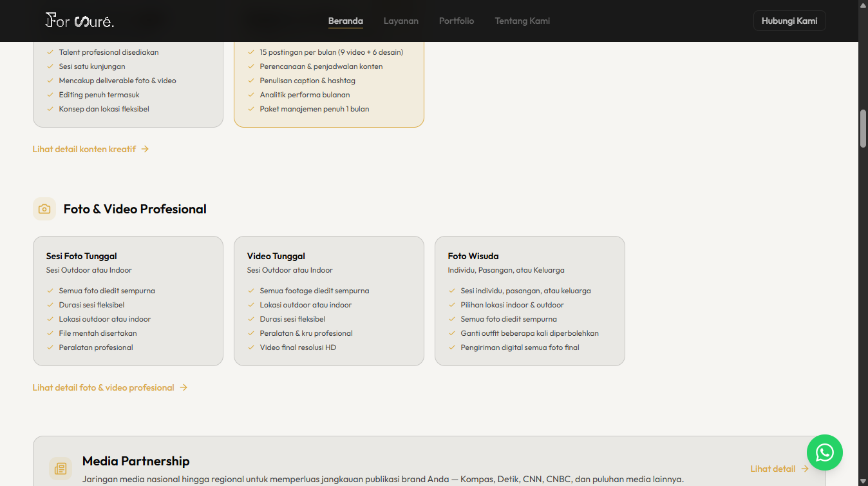Image resolution: width=868 pixels, height=486 pixels.
Task: Click the arrow next to Media Partnership Lihat detail
Action: 805,469
